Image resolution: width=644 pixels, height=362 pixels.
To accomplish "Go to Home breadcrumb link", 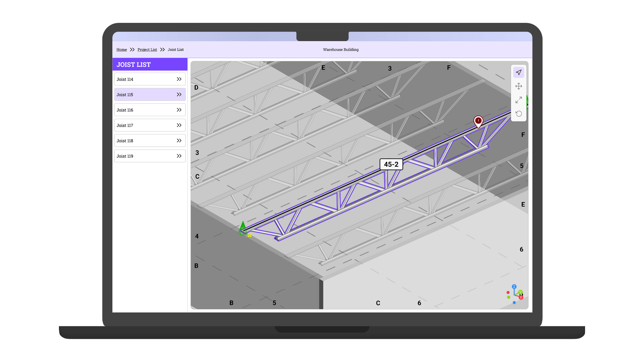I will click(x=122, y=50).
